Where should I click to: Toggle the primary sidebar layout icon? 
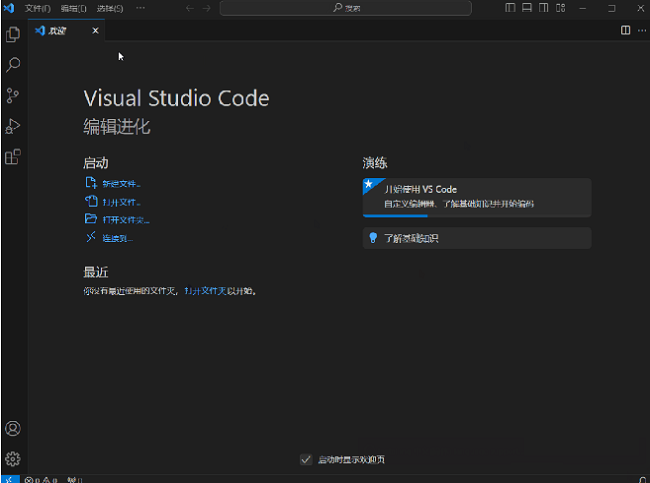coord(510,8)
